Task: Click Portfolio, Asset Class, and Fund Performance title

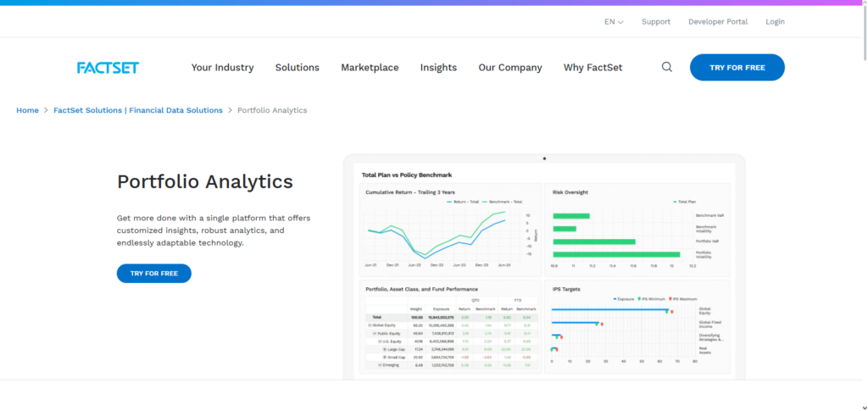Action: [422, 289]
